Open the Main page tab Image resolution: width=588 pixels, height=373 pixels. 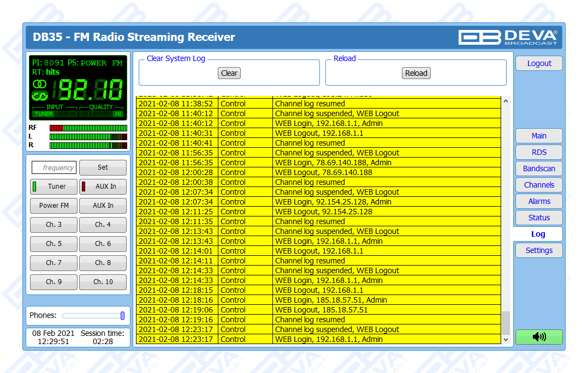coord(538,136)
